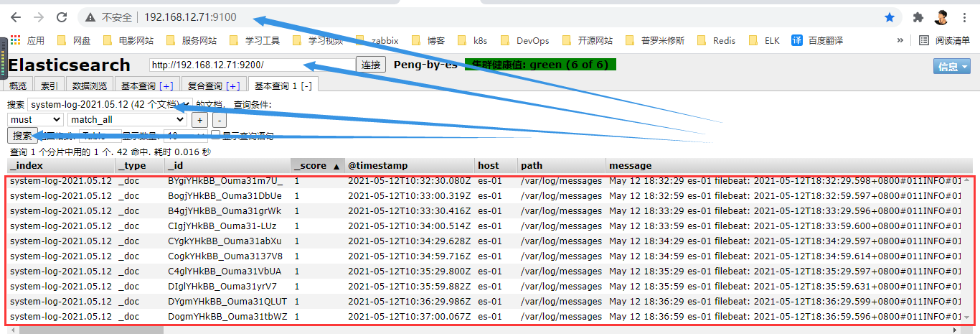Click the message column header
Screen dimensions: 980x334
point(788,166)
